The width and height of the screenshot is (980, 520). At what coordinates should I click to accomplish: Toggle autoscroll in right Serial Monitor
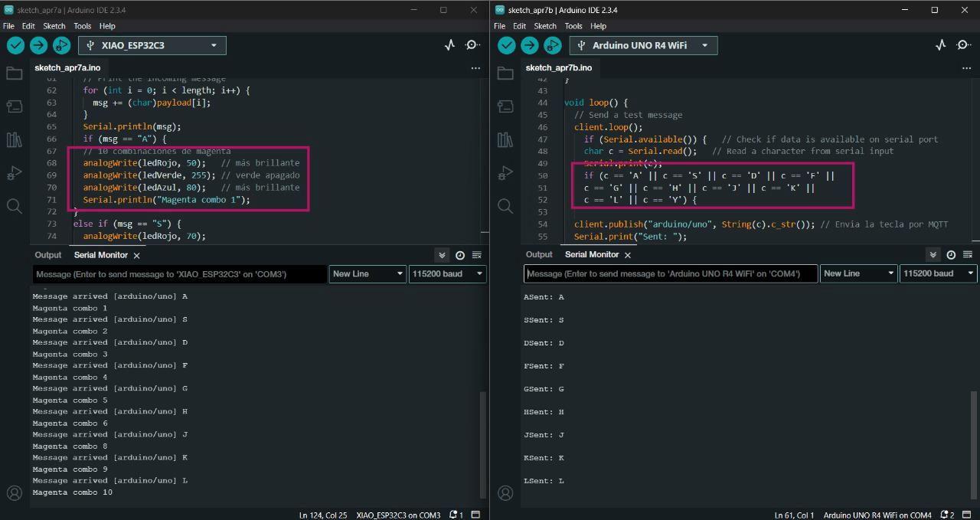933,255
